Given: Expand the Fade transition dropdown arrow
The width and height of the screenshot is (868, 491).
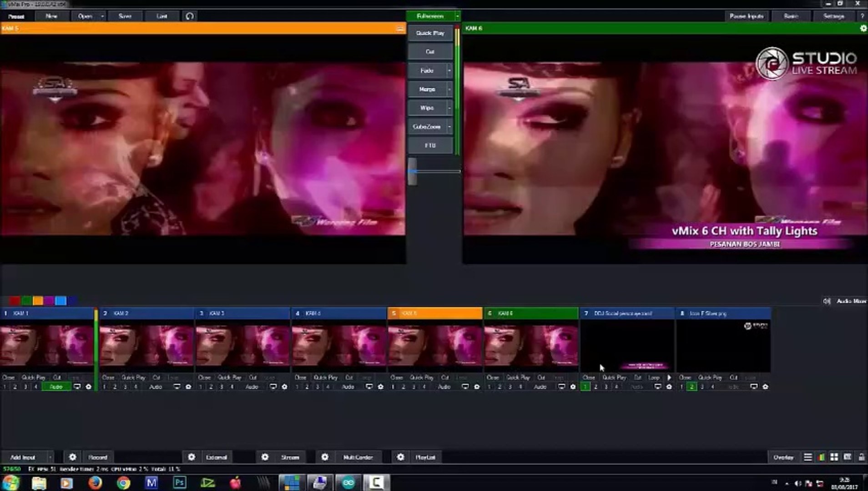Looking at the screenshot, I should (x=449, y=70).
